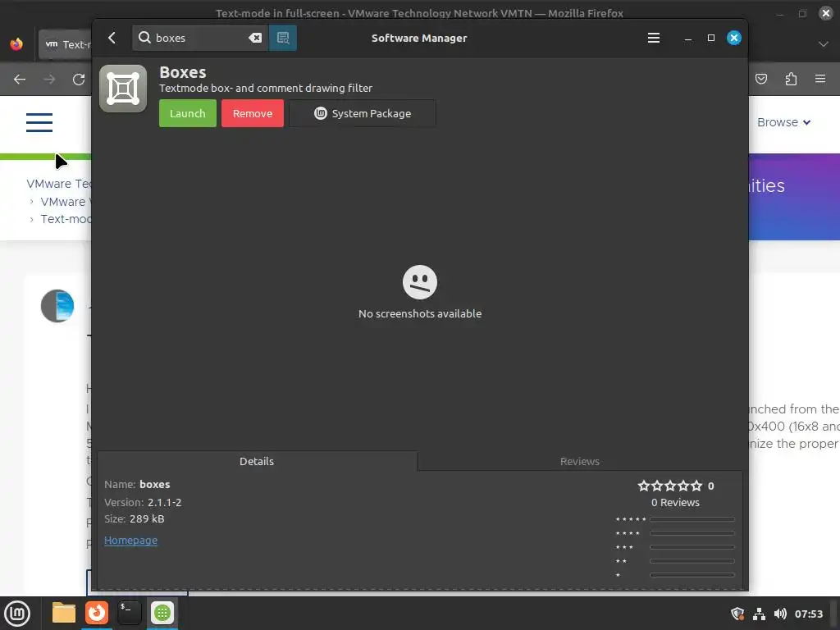
Task: Reload the page in Firefox
Action: coord(79,80)
